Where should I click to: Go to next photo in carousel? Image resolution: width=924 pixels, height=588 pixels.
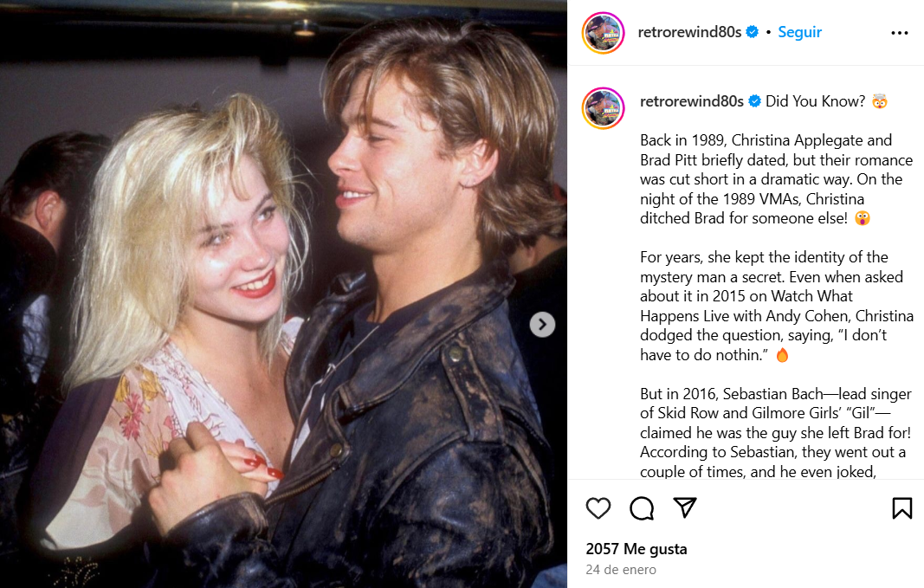click(x=542, y=325)
